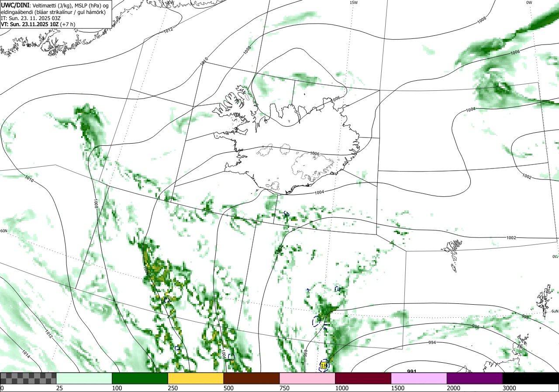The width and height of the screenshot is (559, 392).
Task: Click the 'UWC/DINI' title text
Action: point(14,5)
